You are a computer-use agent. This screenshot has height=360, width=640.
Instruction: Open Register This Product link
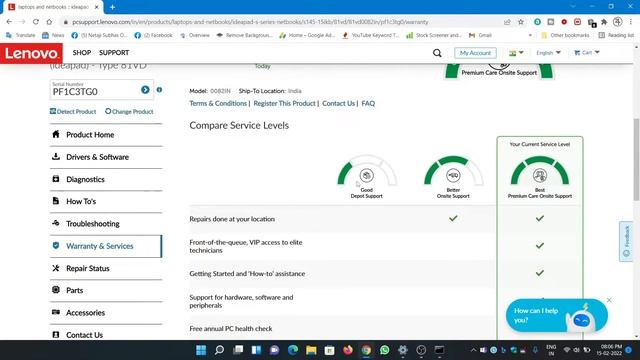point(284,103)
